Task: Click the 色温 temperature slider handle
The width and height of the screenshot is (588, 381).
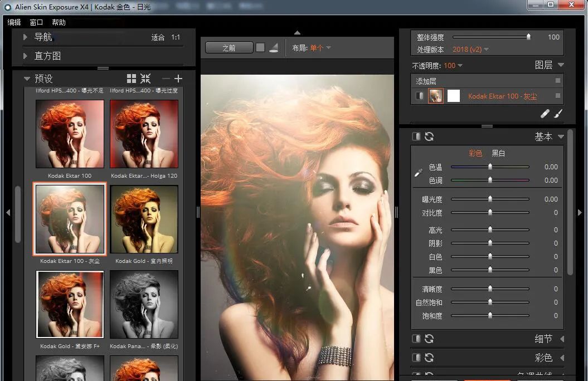Action: point(490,167)
